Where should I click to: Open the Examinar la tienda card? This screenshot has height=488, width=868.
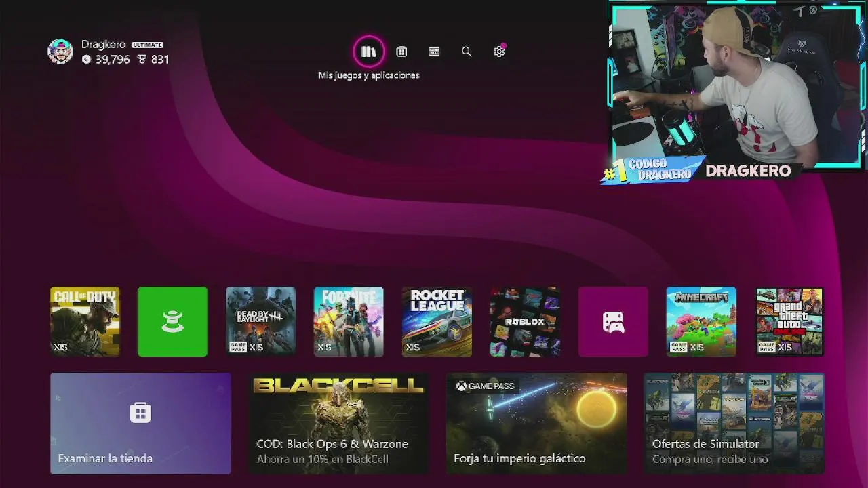140,424
